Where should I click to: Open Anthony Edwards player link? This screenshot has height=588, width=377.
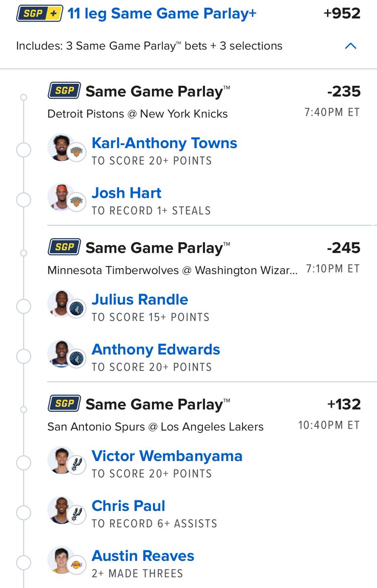pos(156,349)
